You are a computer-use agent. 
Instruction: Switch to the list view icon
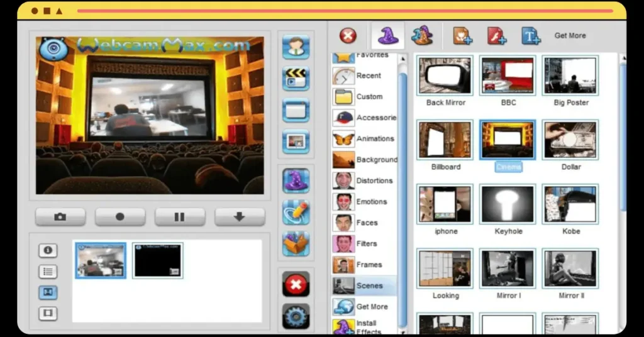click(x=48, y=272)
